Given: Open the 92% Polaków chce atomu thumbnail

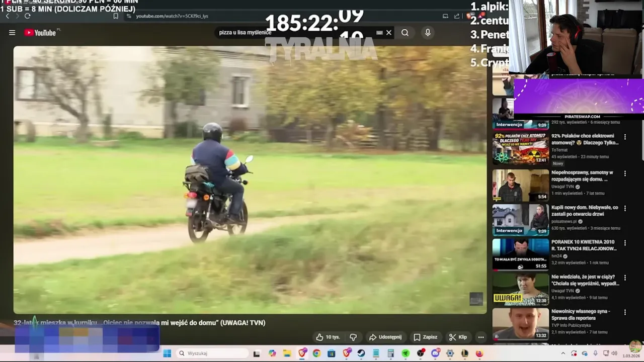Looking at the screenshot, I should point(520,148).
